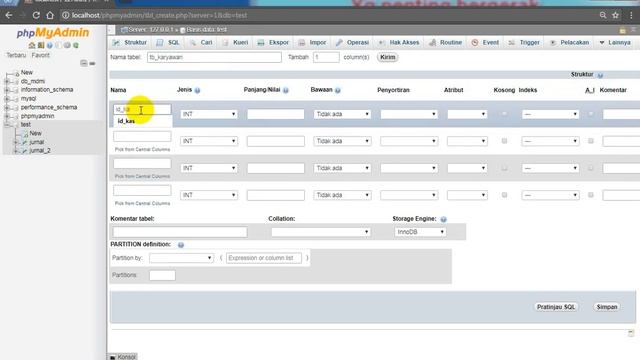Select the information_schema database
The image size is (640, 360).
(x=47, y=90)
